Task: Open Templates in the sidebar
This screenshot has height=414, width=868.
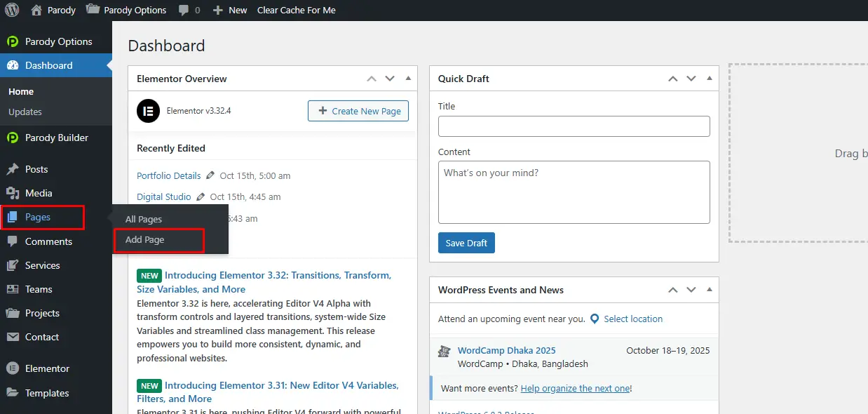Action: click(x=47, y=393)
